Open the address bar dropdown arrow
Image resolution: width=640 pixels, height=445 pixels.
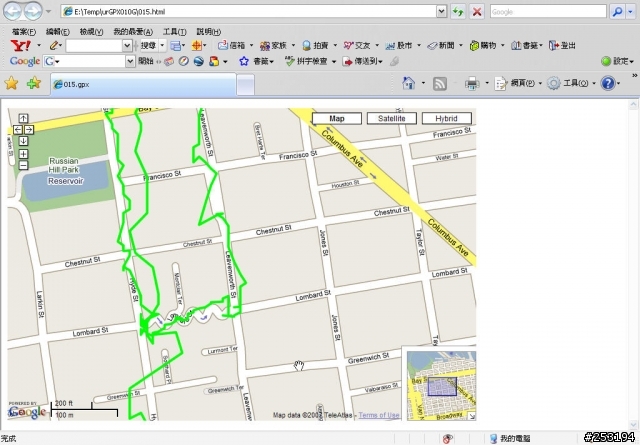(x=441, y=11)
